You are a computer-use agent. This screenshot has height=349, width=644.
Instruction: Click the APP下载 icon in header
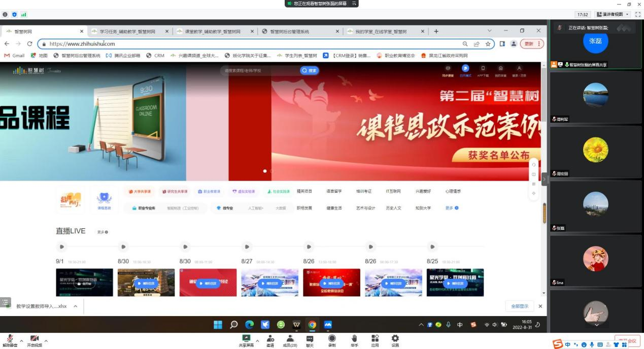point(483,68)
